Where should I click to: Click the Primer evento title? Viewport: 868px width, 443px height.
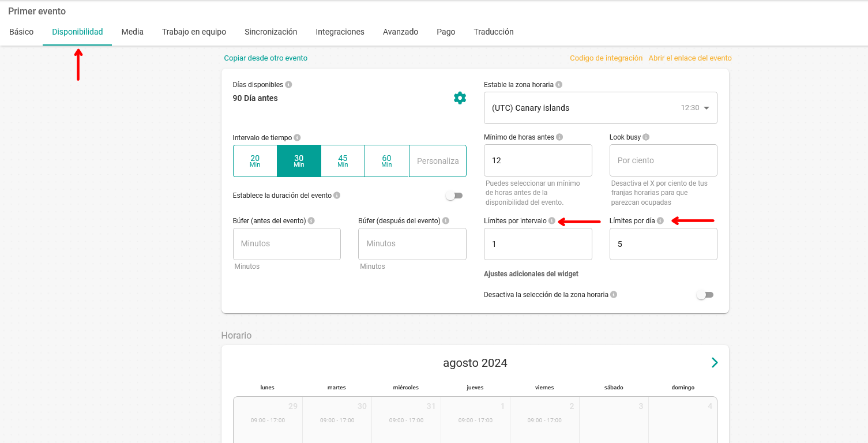(37, 11)
